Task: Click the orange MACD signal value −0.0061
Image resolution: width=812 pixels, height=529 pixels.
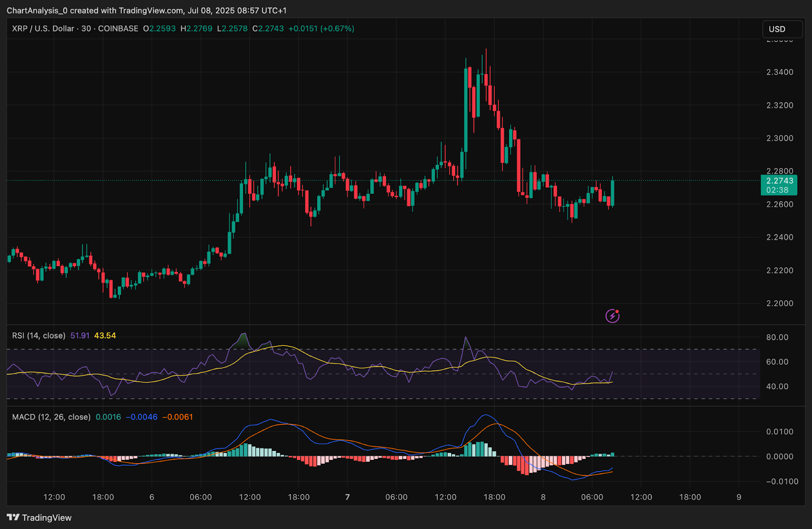Action: click(178, 417)
